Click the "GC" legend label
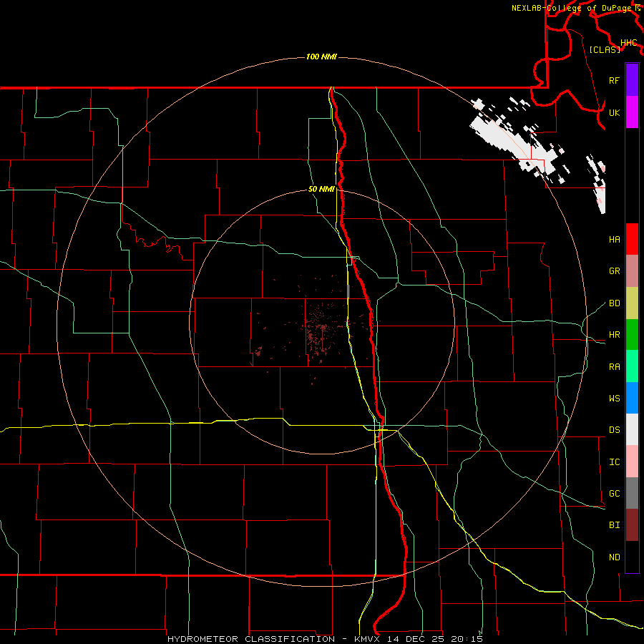 tap(614, 494)
